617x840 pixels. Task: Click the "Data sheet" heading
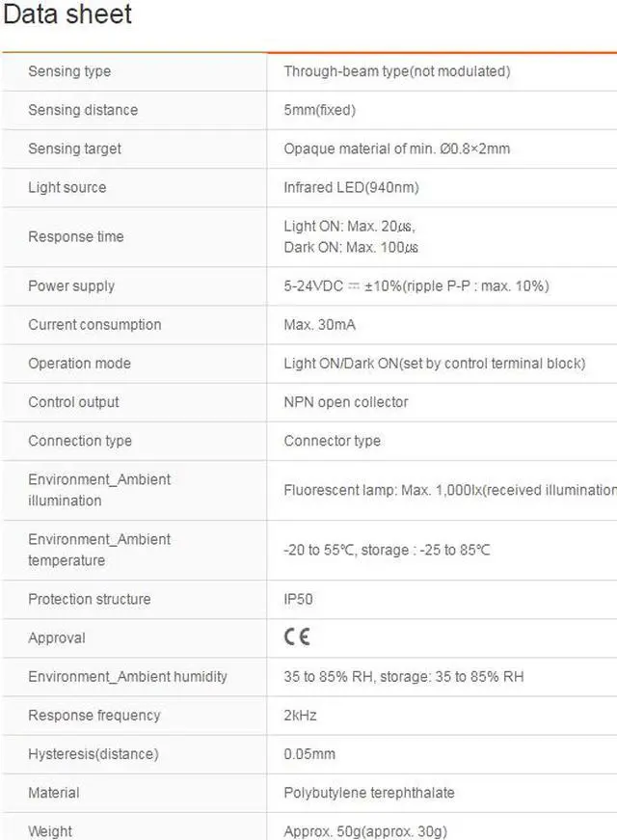67,15
